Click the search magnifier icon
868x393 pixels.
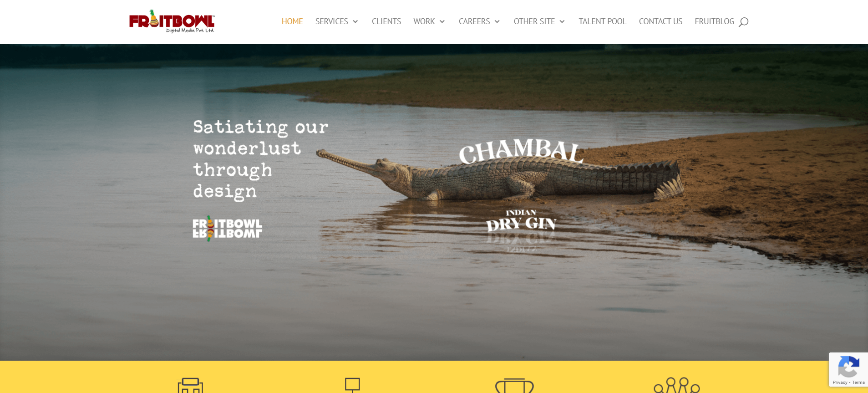pos(743,22)
